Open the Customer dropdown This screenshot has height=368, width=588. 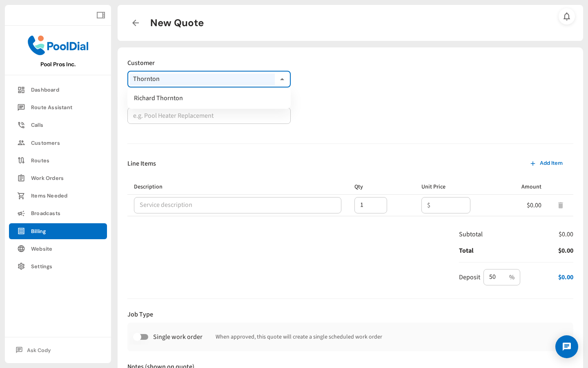[282, 79]
